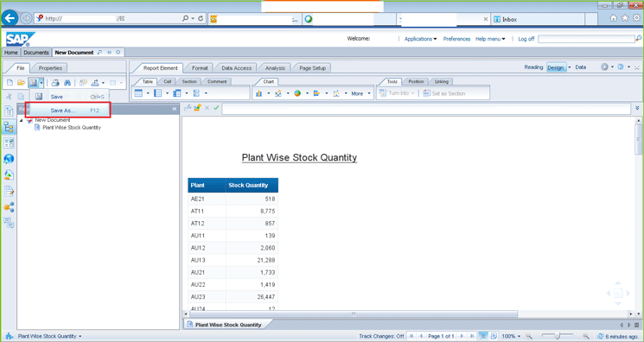Insert a point scatter chart icon
The width and height of the screenshot is (644, 342).
click(x=336, y=93)
